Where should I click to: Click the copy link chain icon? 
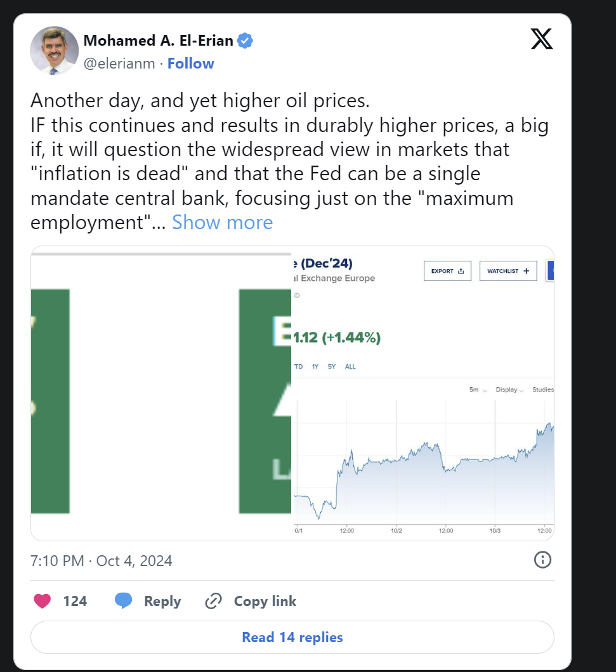pos(213,601)
